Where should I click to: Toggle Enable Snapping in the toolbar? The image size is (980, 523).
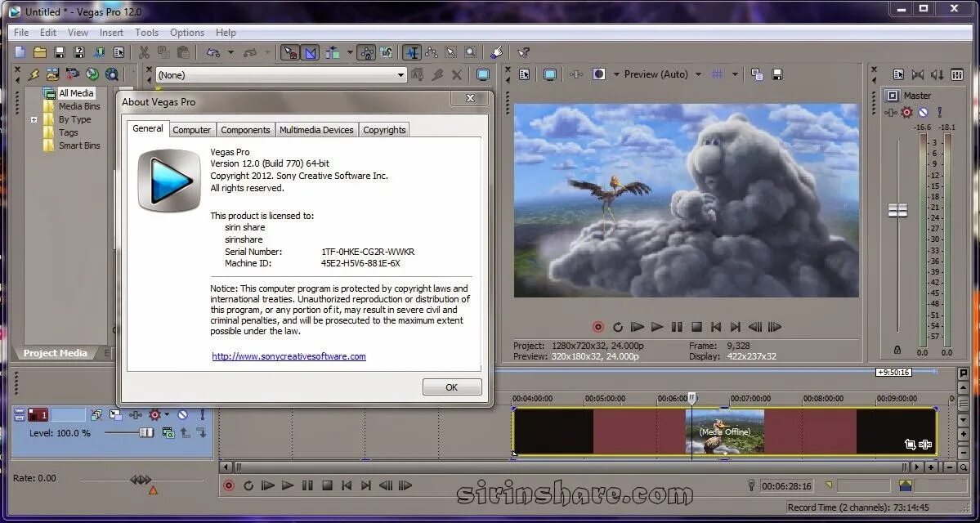(x=290, y=52)
